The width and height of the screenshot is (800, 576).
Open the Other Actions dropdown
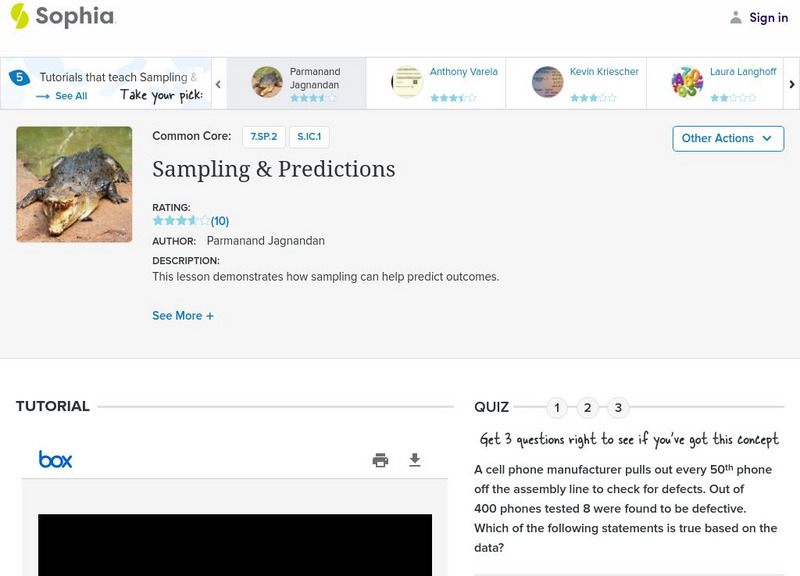tap(727, 138)
